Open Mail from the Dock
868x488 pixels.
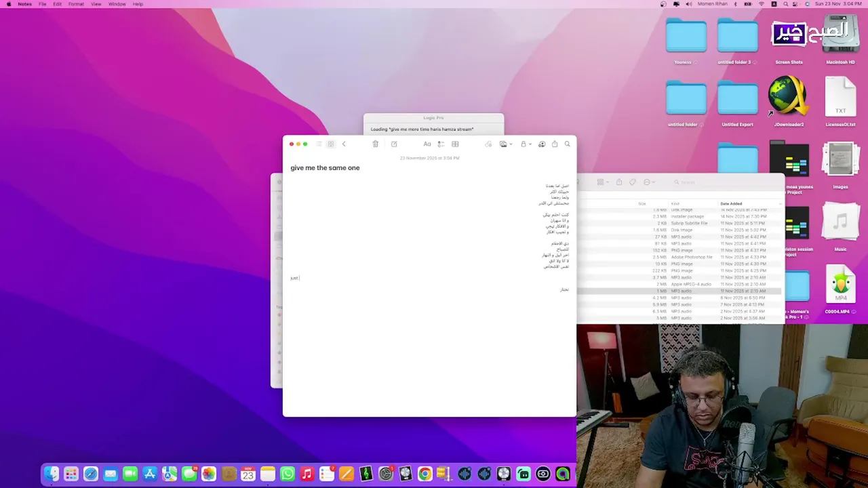pos(111,474)
